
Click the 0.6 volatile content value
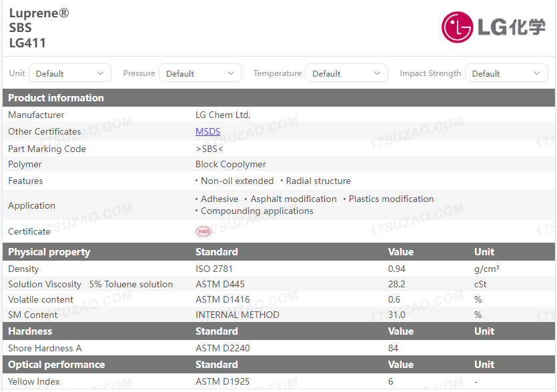(394, 299)
